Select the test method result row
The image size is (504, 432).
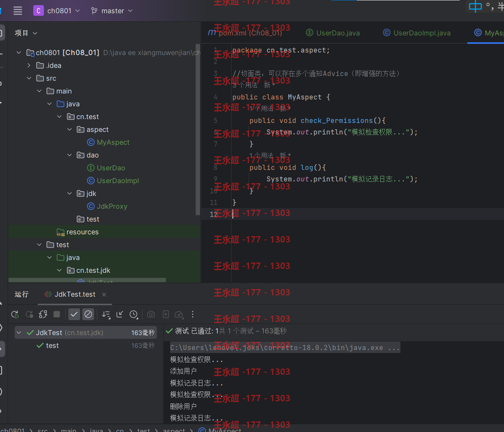86,345
